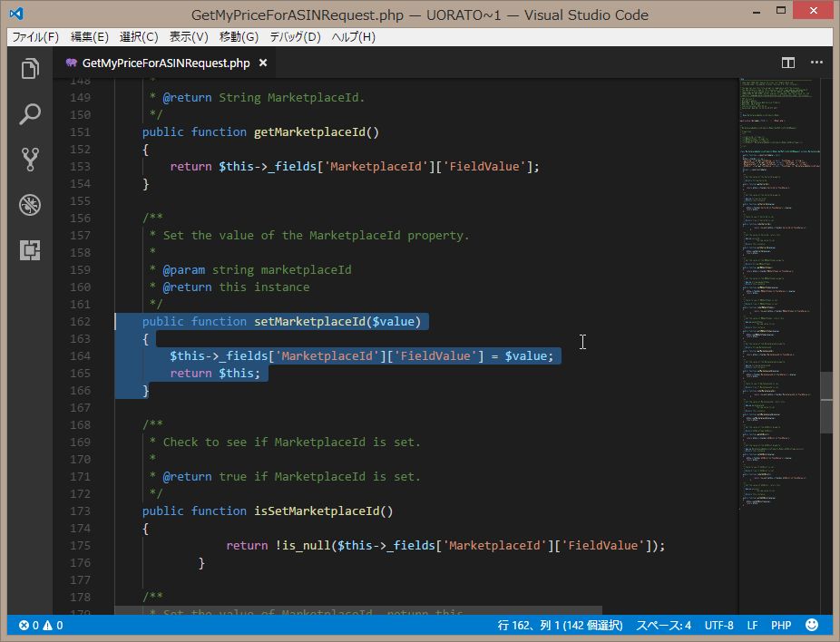This screenshot has height=642, width=840.
Task: Click '@return true if MarketplaceId is set.' comment
Action: click(x=291, y=477)
